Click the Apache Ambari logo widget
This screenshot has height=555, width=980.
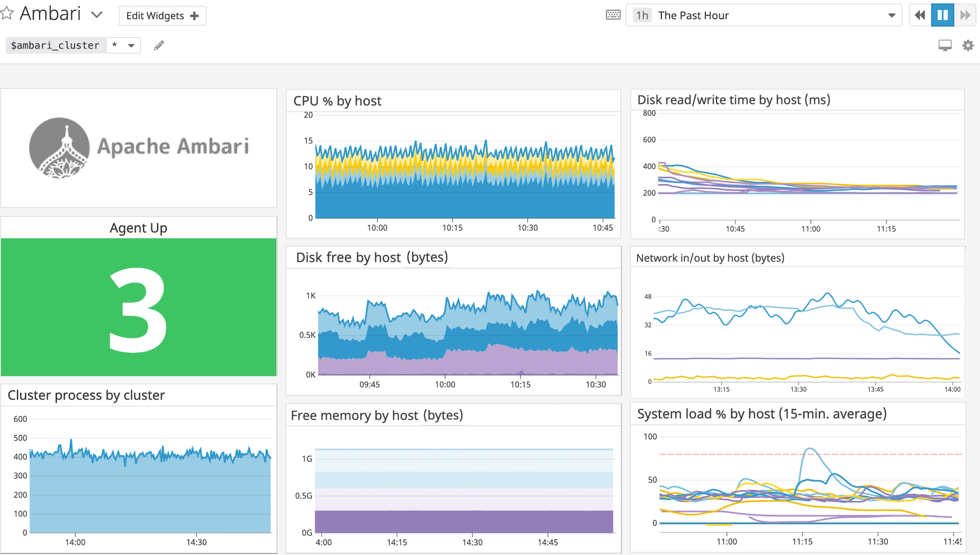tap(138, 147)
